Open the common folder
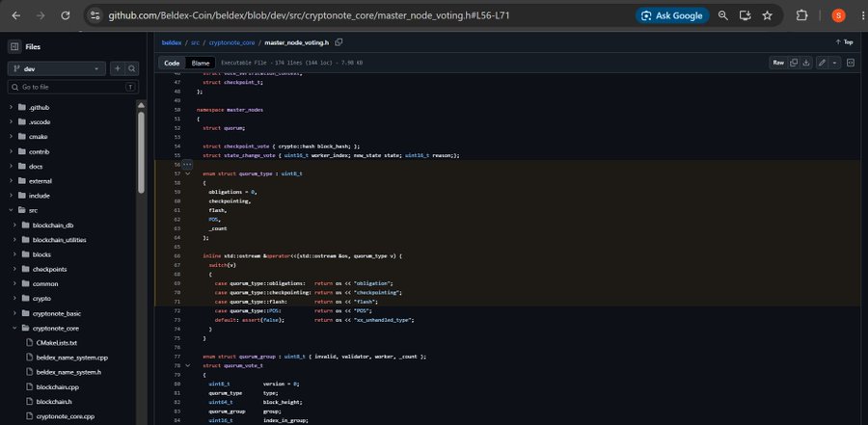Image resolution: width=868 pixels, height=425 pixels. 44,284
